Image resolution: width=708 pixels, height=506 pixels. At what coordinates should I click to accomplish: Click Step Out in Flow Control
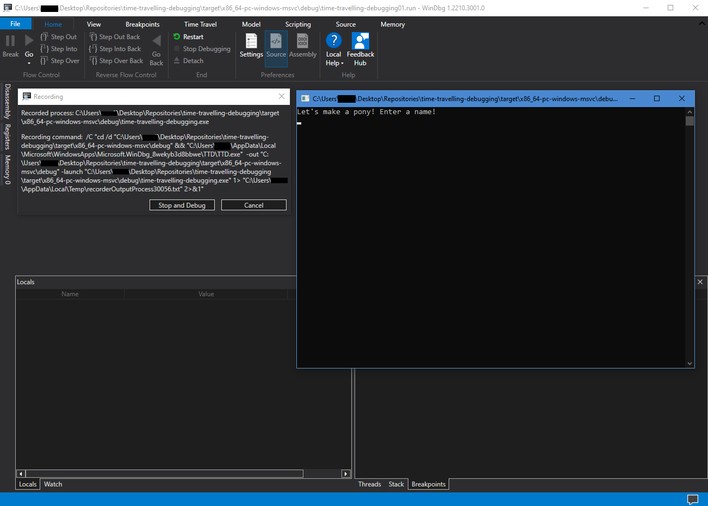tap(59, 37)
